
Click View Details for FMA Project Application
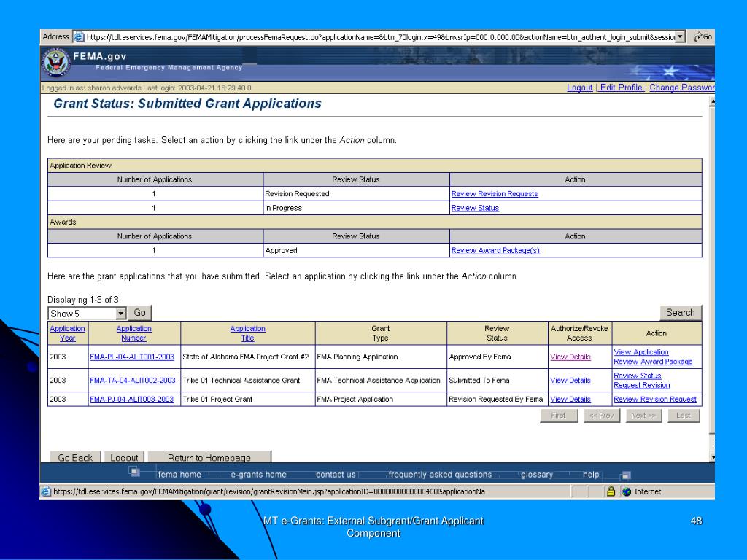tap(570, 400)
